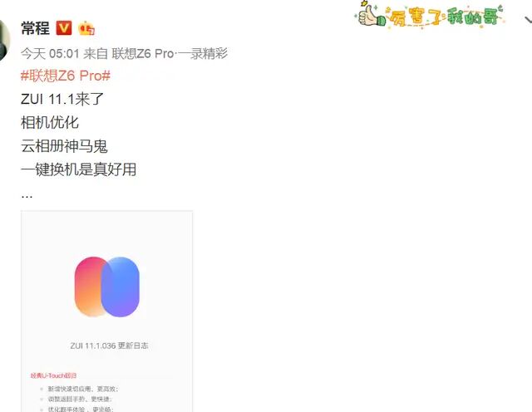Click the orange V verified badge
Screen dimensions: 532x412
click(64, 27)
